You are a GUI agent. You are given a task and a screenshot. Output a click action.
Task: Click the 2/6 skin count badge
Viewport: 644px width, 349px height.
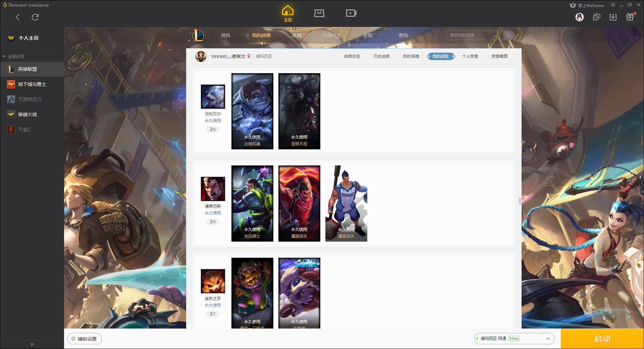pyautogui.click(x=213, y=129)
